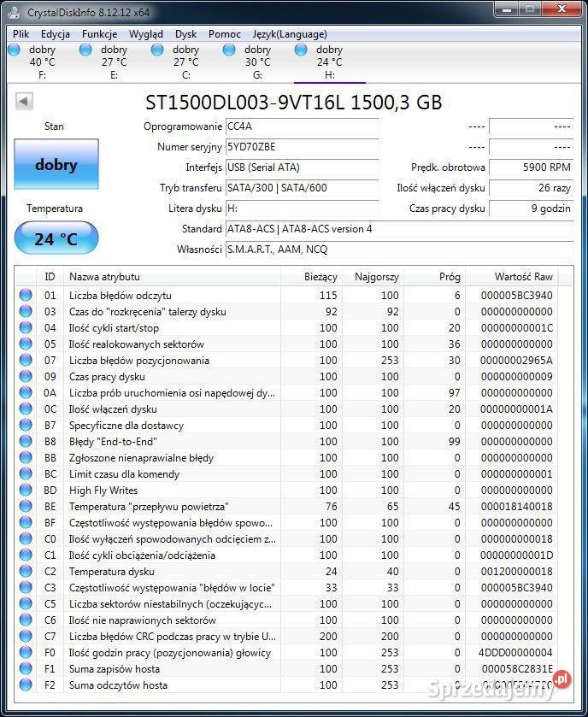Click the status orb for attribute 05 row
The height and width of the screenshot is (717, 588).
click(x=26, y=344)
